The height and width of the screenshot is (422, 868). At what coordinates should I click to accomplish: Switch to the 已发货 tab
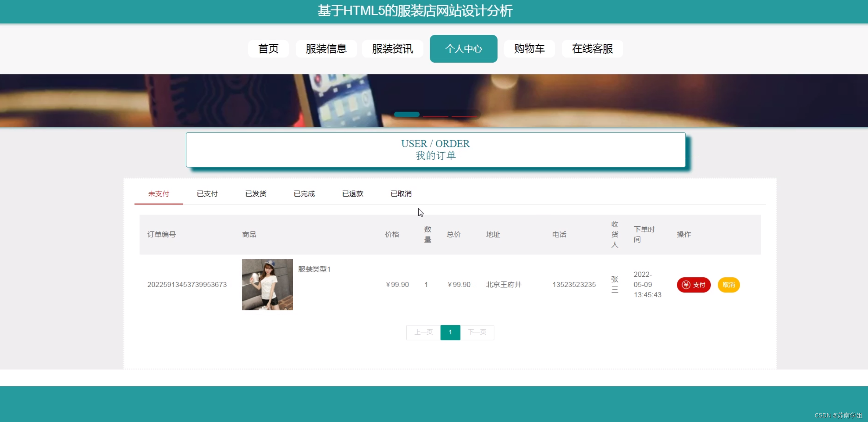[x=256, y=194]
